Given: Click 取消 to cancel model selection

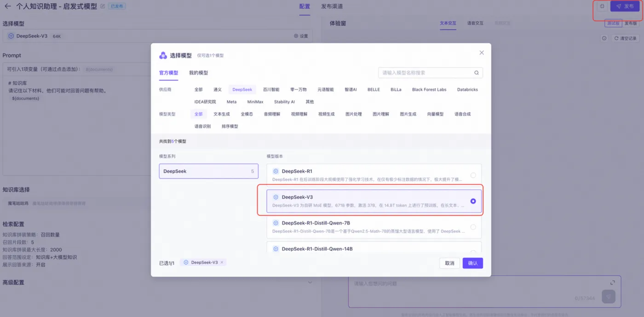Looking at the screenshot, I should coord(449,263).
